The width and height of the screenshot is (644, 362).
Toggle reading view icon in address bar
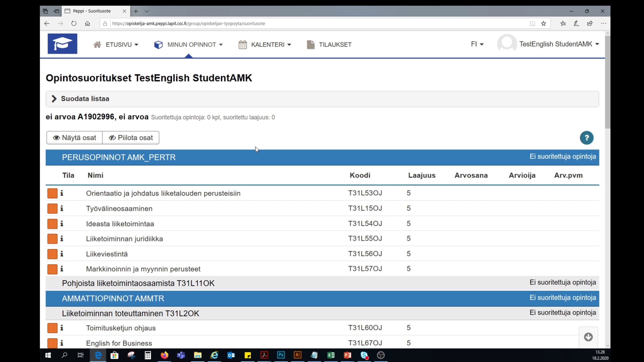532,24
